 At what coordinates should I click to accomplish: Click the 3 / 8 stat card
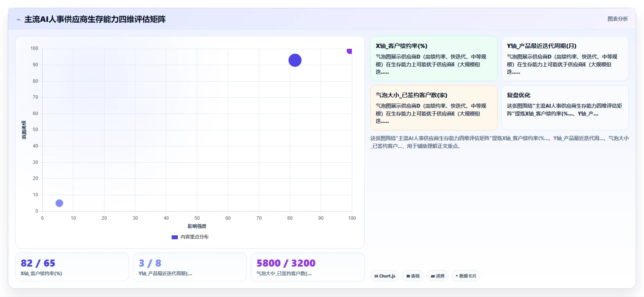[x=190, y=267]
